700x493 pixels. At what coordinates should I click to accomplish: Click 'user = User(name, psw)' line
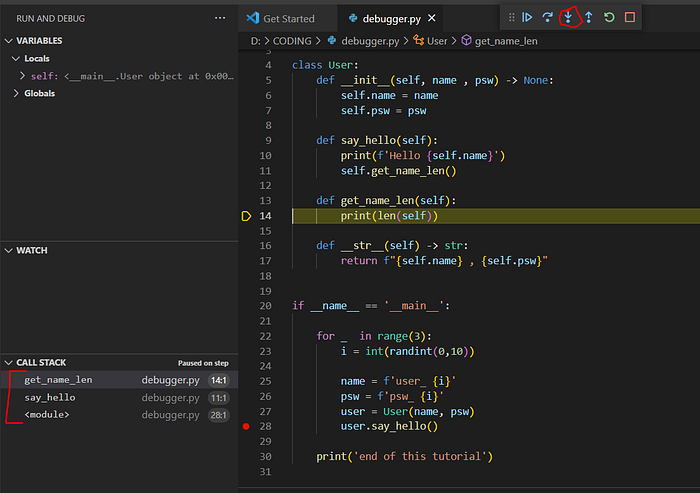tap(407, 411)
